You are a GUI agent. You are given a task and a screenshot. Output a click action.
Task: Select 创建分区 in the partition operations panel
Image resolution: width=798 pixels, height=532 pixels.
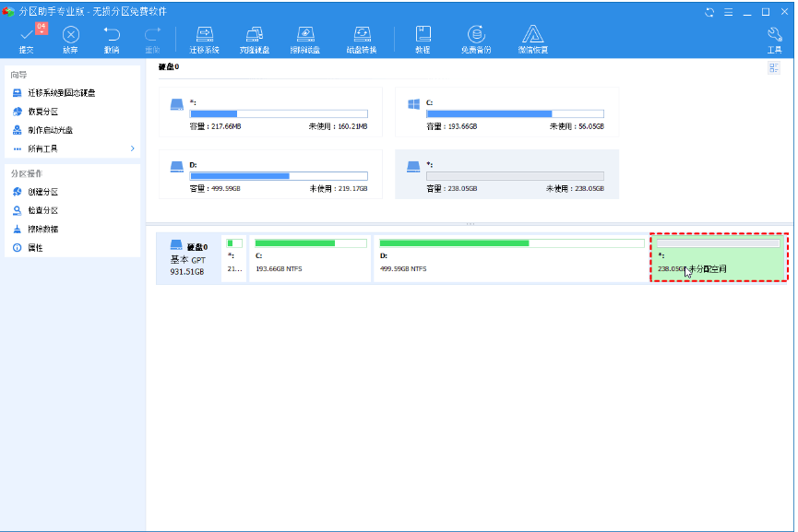pyautogui.click(x=42, y=192)
